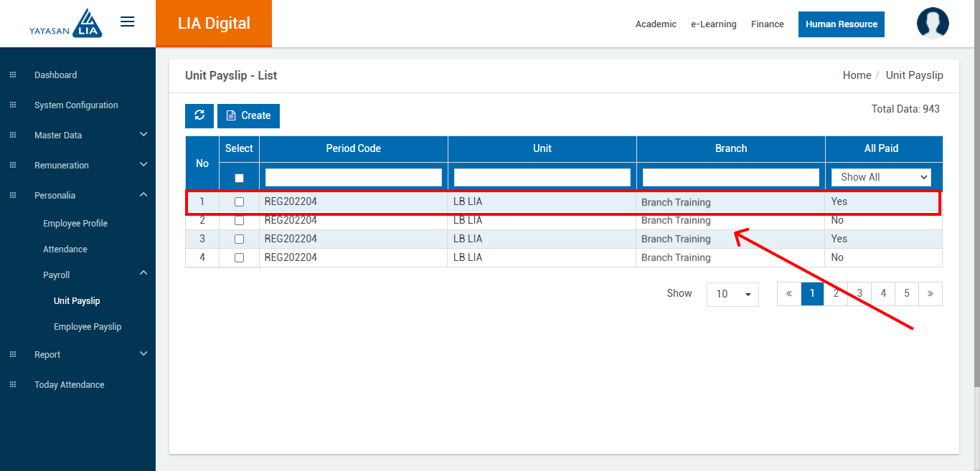Open the Show rows-per-page dropdown

(732, 294)
